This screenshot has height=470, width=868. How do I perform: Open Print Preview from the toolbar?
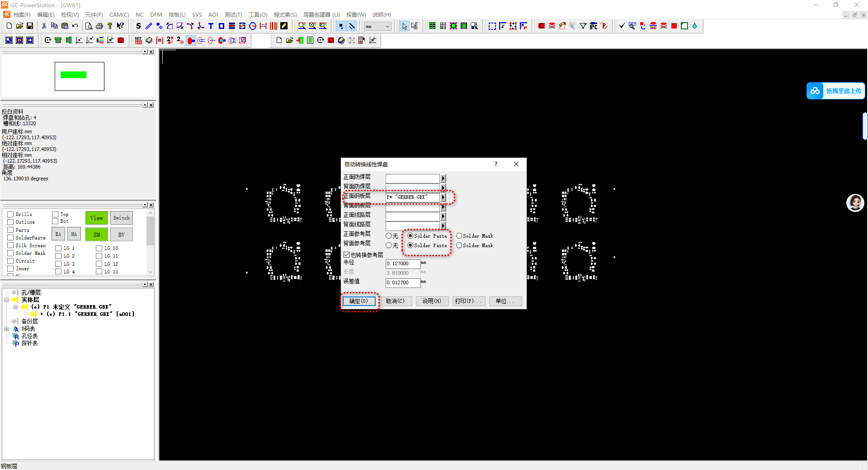point(89,26)
